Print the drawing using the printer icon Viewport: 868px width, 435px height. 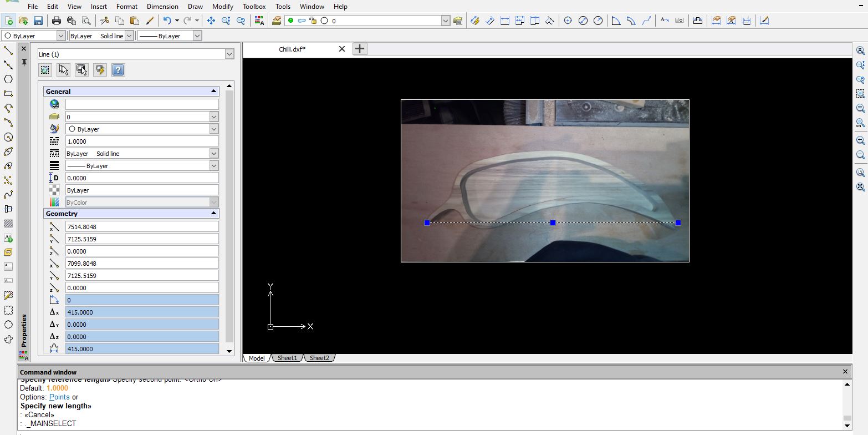point(57,21)
